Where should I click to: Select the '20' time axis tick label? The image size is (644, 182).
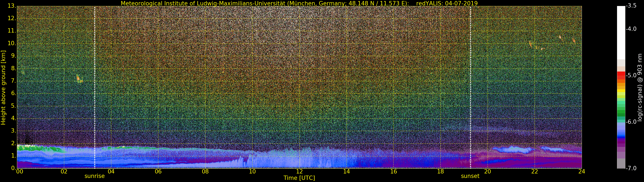click(x=488, y=171)
